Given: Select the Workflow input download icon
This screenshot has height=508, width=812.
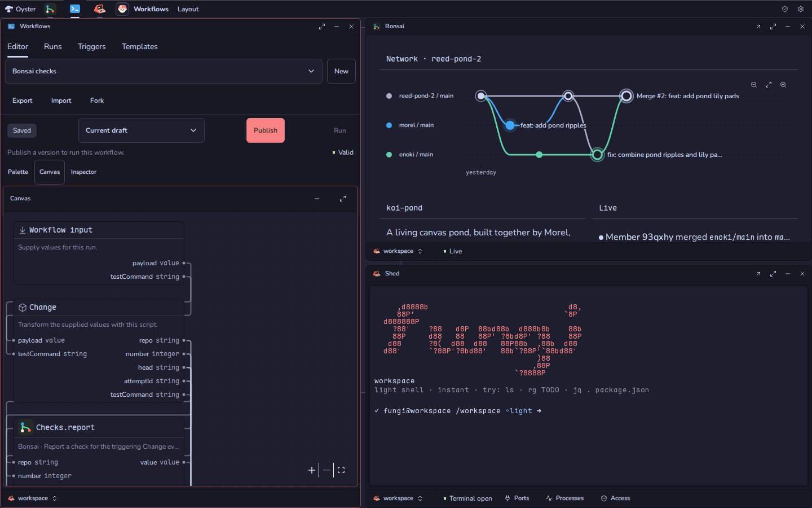Looking at the screenshot, I should coord(23,230).
